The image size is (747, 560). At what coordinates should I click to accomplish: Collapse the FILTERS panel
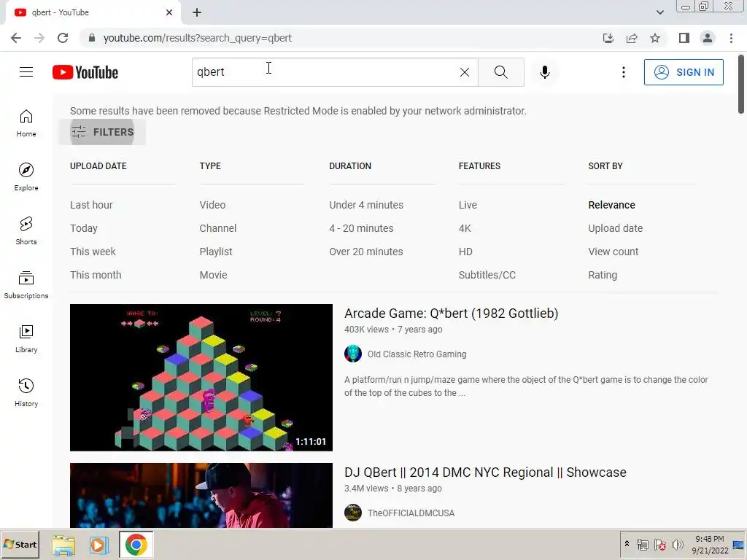click(102, 132)
